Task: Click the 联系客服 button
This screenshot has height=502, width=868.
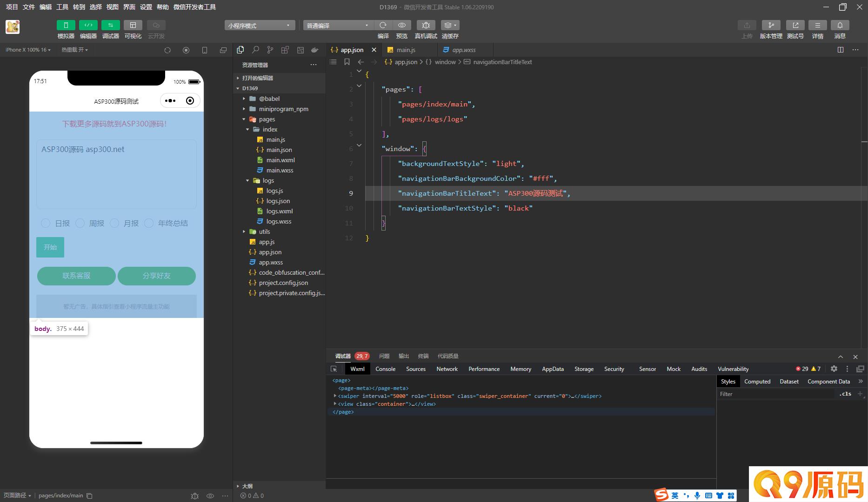Action: pyautogui.click(x=76, y=276)
